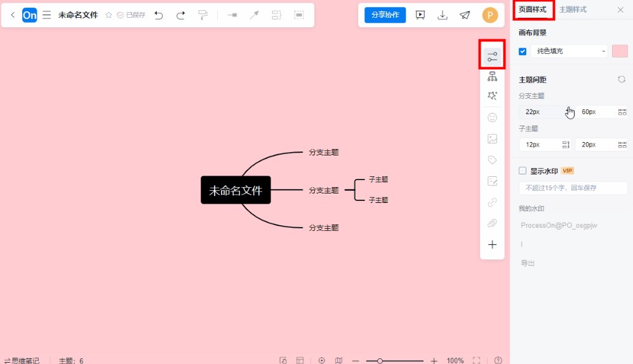The image size is (633, 364).
Task: Click the redo arrow in toolbar
Action: [180, 15]
